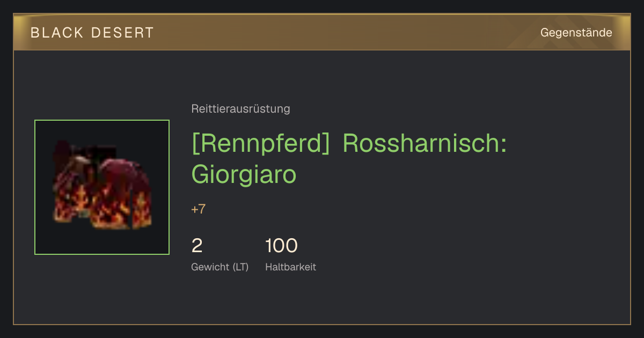Select the +7 enhancement level text
This screenshot has height=338, width=644.
click(x=198, y=209)
